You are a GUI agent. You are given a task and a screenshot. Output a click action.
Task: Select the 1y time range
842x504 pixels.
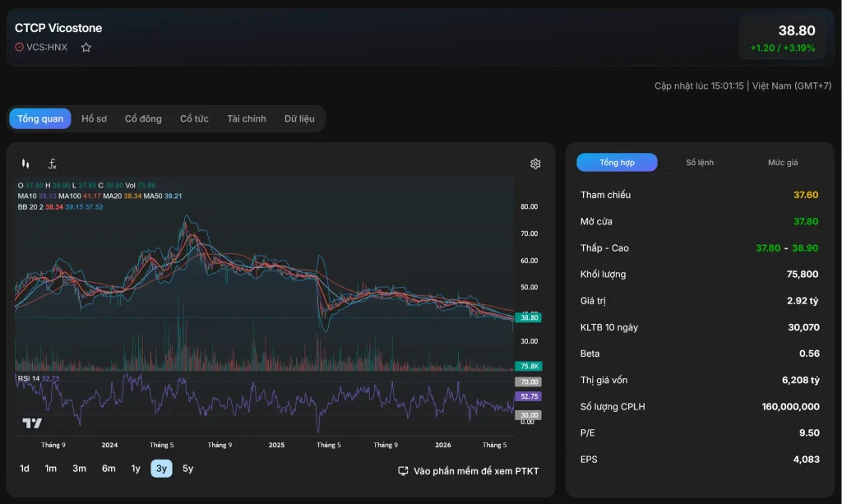tap(136, 469)
